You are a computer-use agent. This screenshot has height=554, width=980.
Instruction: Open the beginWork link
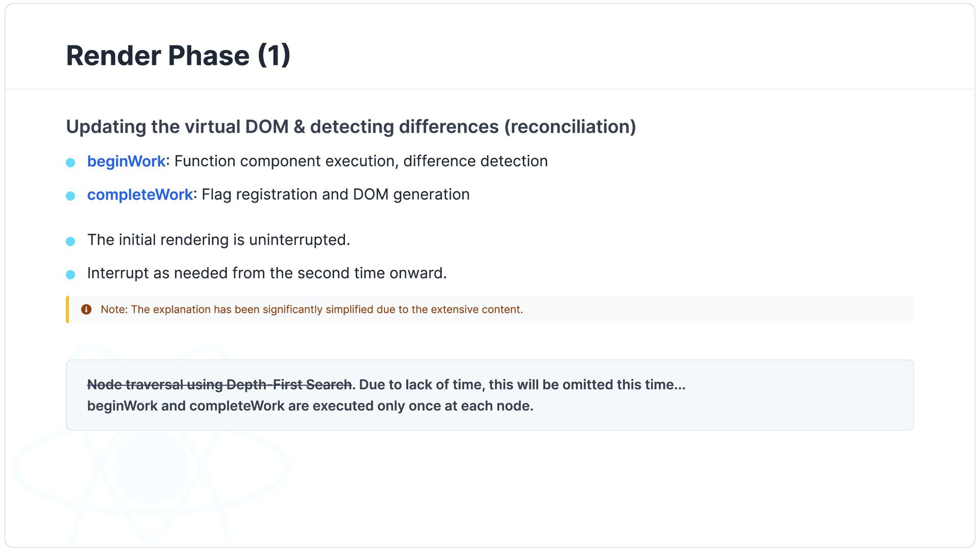(x=126, y=161)
